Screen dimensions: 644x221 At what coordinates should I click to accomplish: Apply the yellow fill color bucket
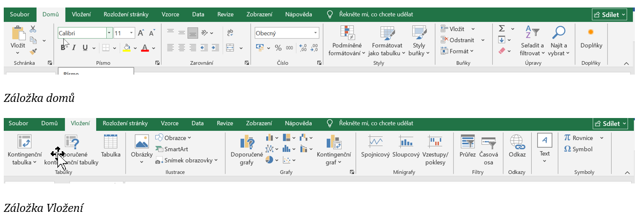coord(127,48)
